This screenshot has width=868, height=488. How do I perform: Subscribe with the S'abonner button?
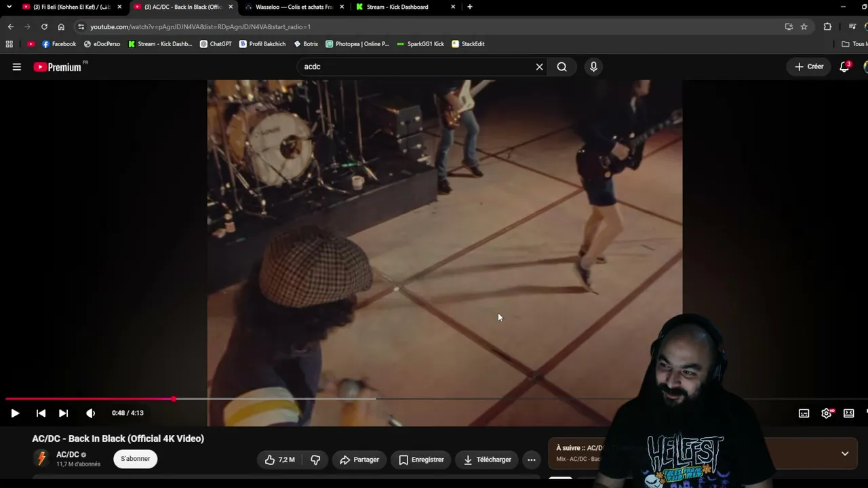(x=135, y=459)
